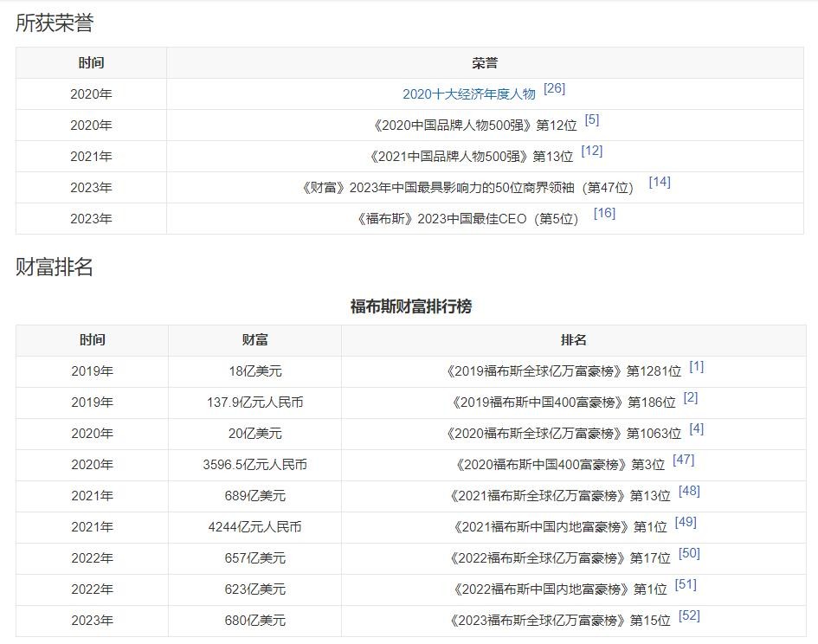Open citation [14] next to 财富 ranking
The height and width of the screenshot is (644, 818).
[x=660, y=183]
